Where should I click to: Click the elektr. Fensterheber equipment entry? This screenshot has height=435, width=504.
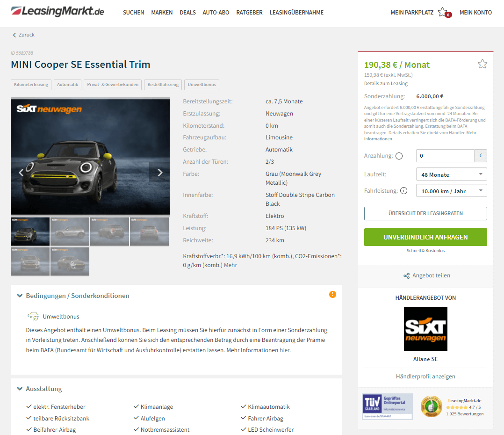59,407
